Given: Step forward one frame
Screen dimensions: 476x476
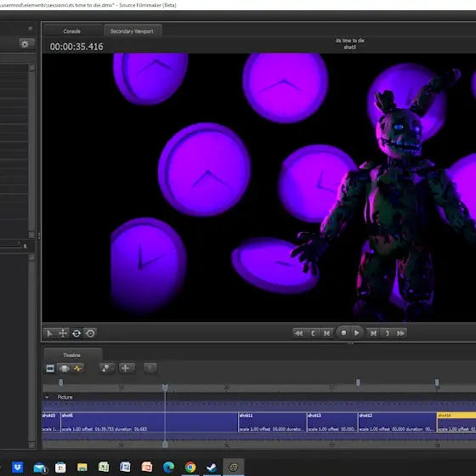Looking at the screenshot, I should [373, 333].
